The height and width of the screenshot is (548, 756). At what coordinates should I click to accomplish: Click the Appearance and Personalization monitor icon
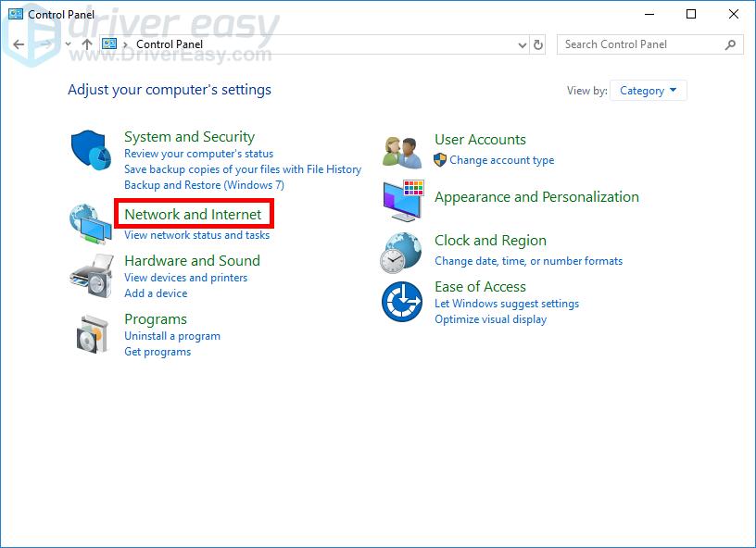pyautogui.click(x=403, y=199)
